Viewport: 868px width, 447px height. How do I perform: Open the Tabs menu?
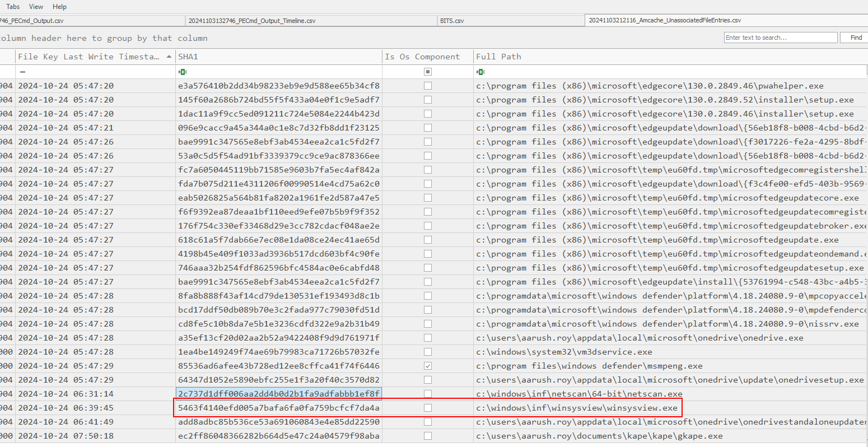tap(13, 7)
